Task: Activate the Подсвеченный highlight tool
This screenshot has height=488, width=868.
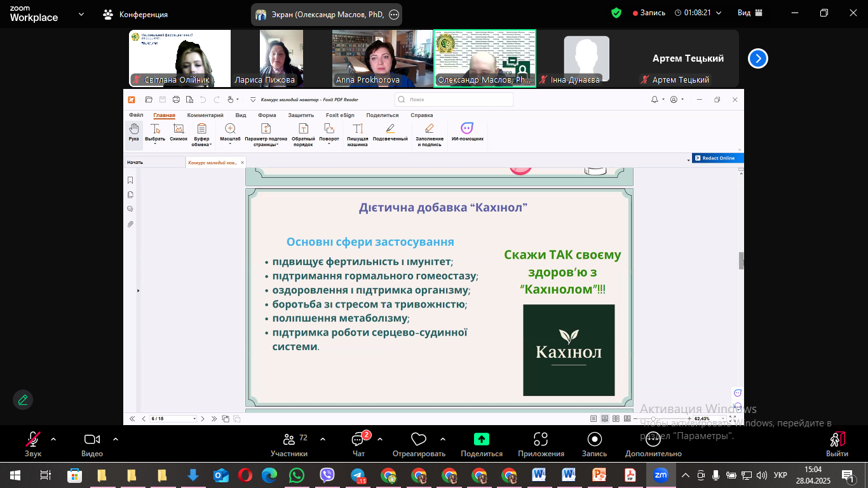Action: click(390, 133)
